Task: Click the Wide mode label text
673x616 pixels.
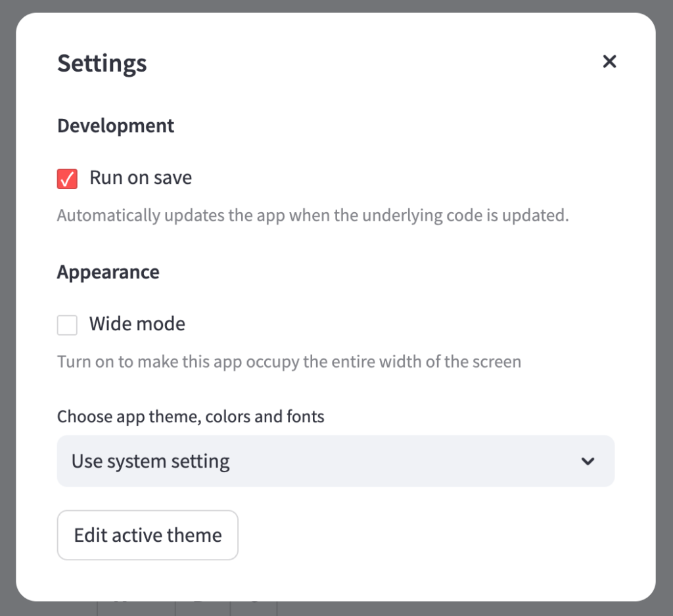Action: point(137,324)
